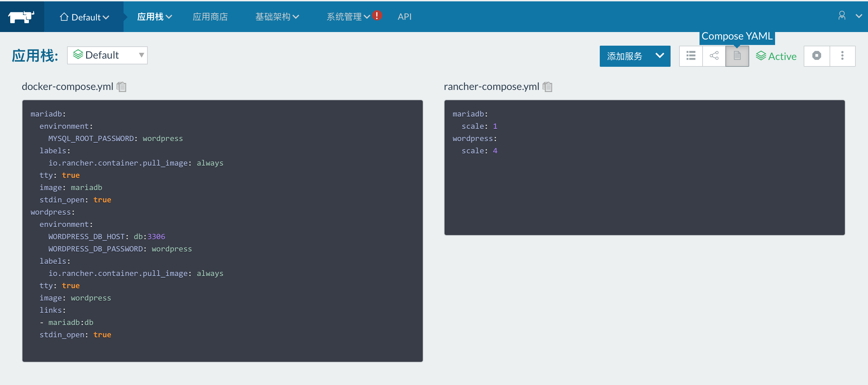Expand the 基础架构 menu
This screenshot has height=385, width=868.
click(x=277, y=17)
